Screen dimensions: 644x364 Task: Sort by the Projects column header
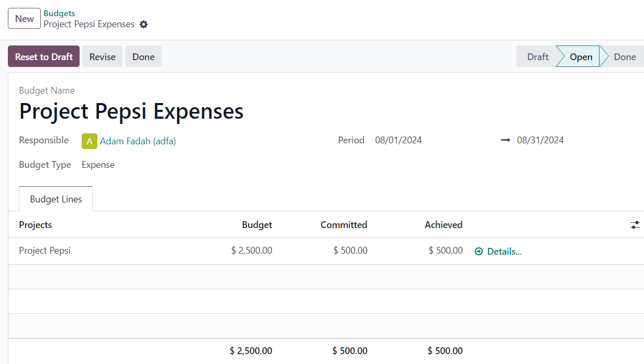coord(36,225)
